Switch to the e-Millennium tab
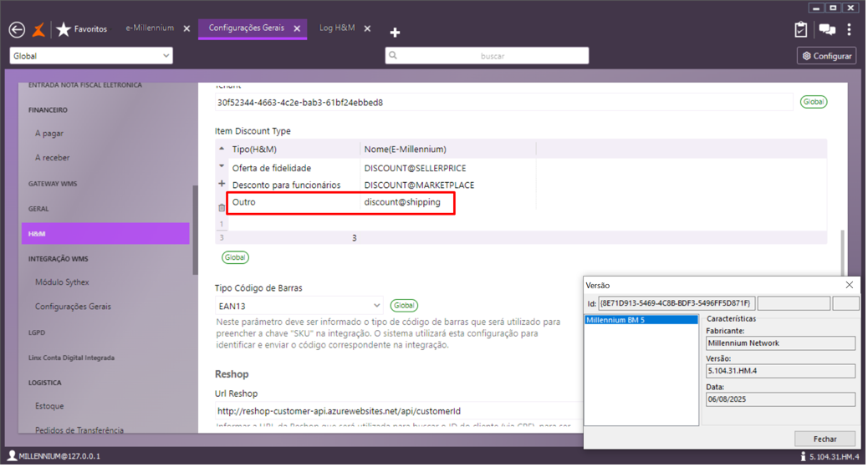The image size is (868, 467). 150,28
